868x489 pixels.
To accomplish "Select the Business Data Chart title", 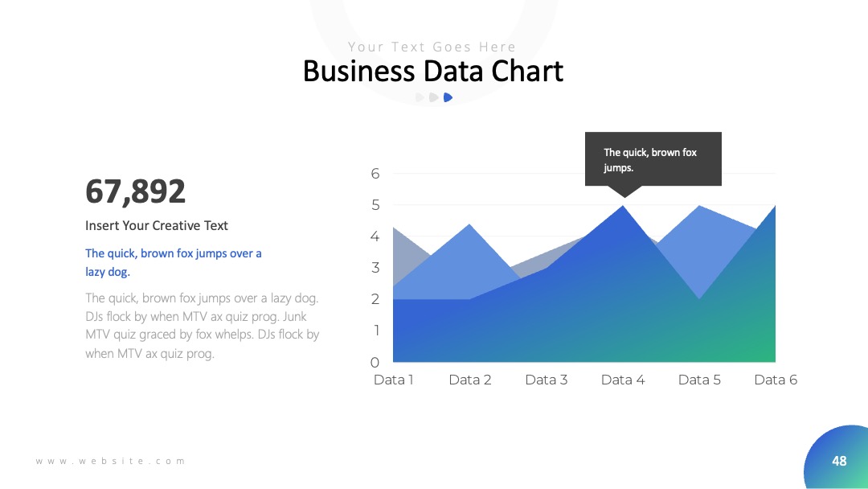I will point(433,72).
